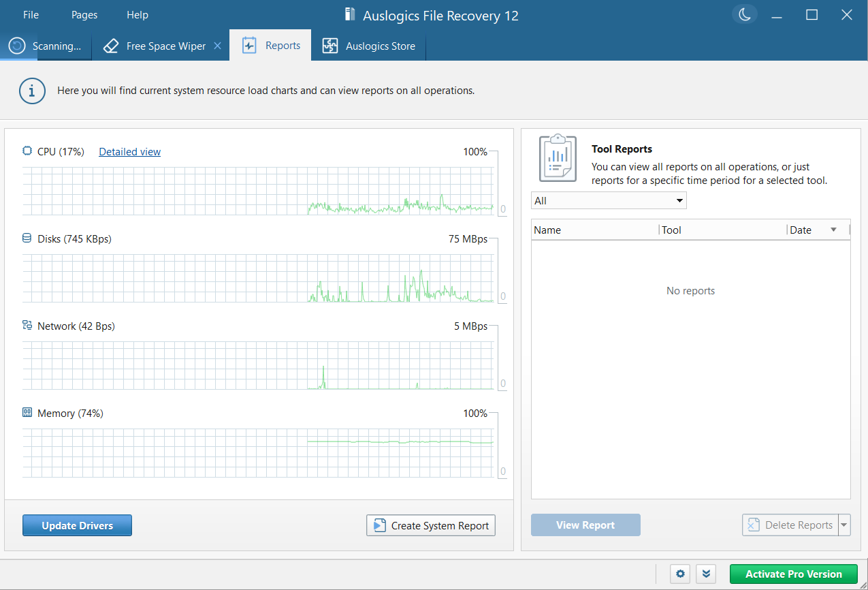The image size is (868, 590).
Task: Click the Auslogics Store puzzle icon
Action: click(x=330, y=46)
